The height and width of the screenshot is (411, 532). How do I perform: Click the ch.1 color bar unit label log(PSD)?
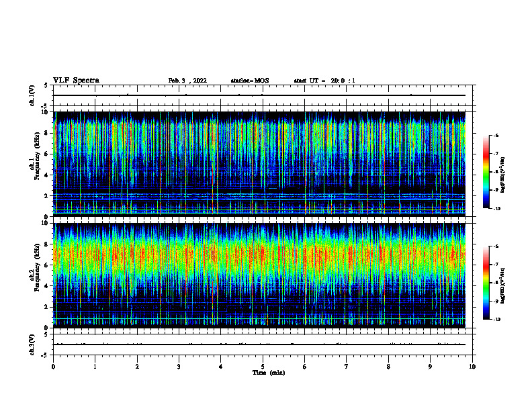click(x=503, y=175)
